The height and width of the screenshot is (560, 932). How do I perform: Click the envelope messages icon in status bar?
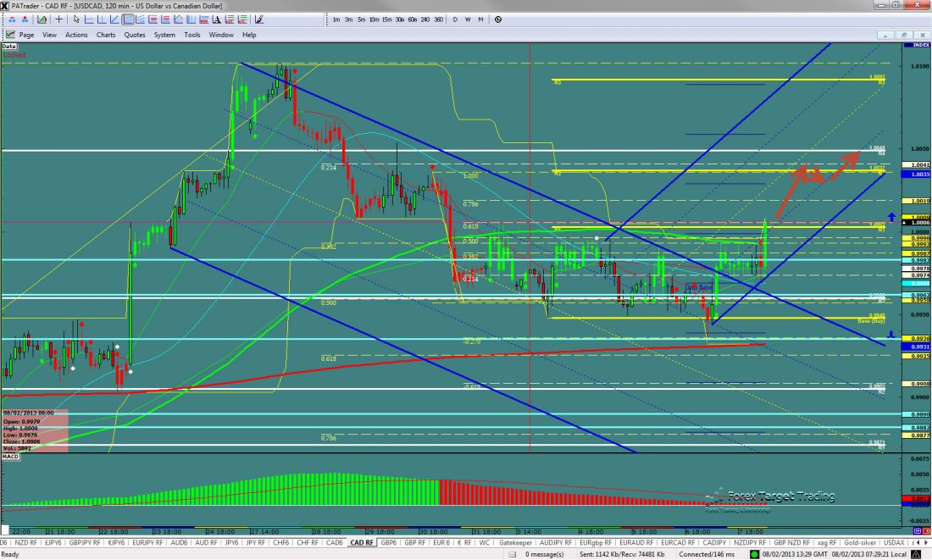514,554
